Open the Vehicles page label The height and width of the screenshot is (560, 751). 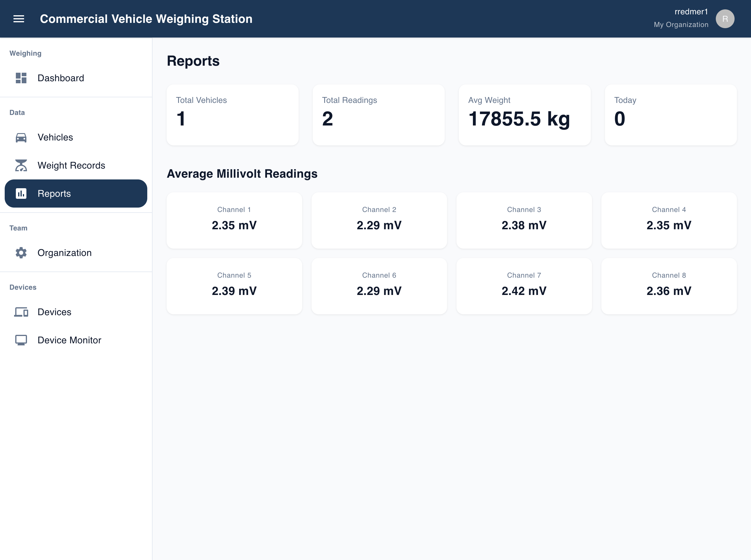click(x=55, y=137)
